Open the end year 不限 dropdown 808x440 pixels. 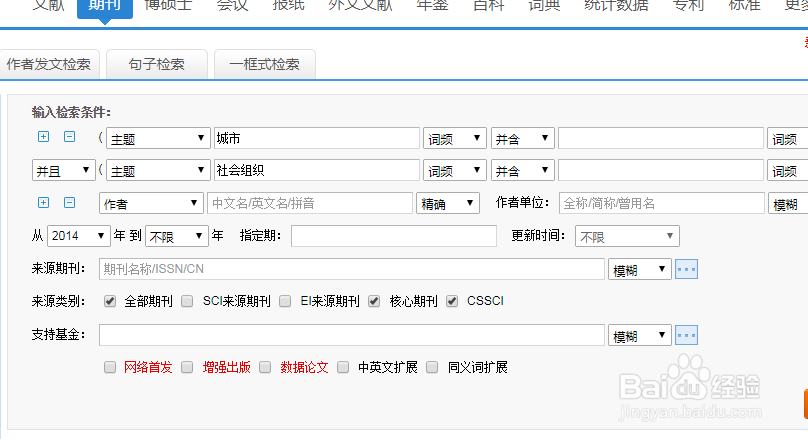tap(177, 236)
